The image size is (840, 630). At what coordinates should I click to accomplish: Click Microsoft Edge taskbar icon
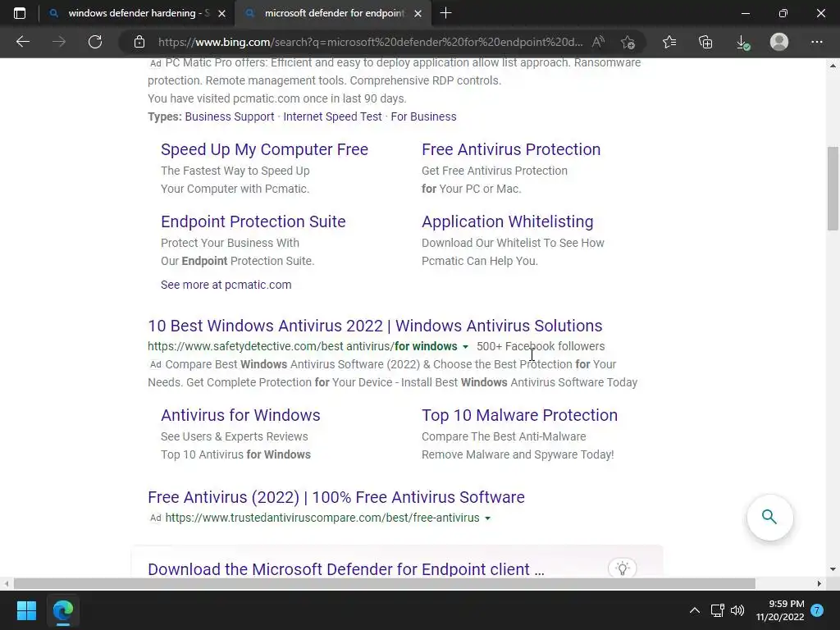coord(62,610)
